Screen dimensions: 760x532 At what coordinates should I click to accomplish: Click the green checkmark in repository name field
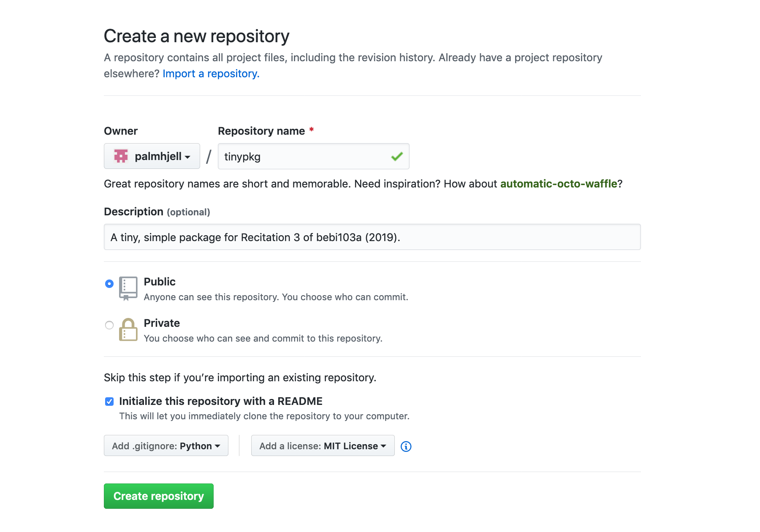(x=397, y=157)
